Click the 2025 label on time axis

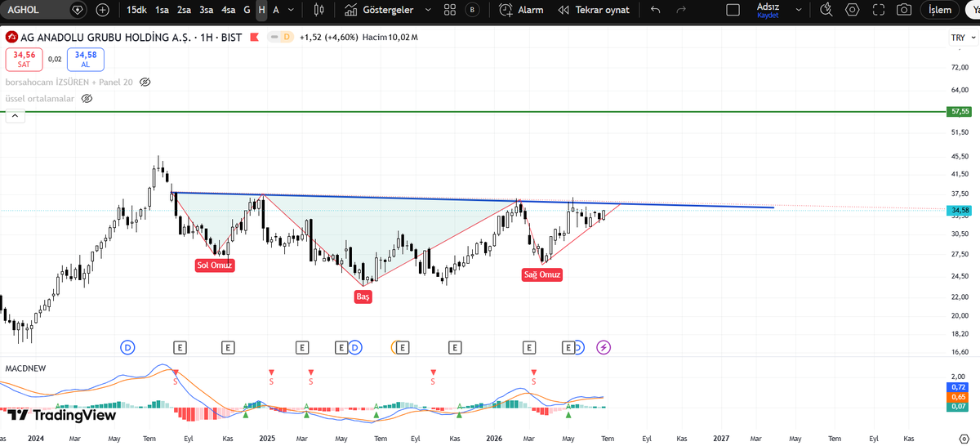click(x=267, y=438)
